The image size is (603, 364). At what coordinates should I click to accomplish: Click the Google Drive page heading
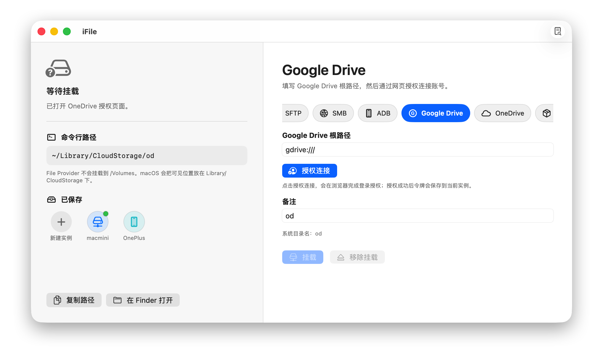pos(324,70)
